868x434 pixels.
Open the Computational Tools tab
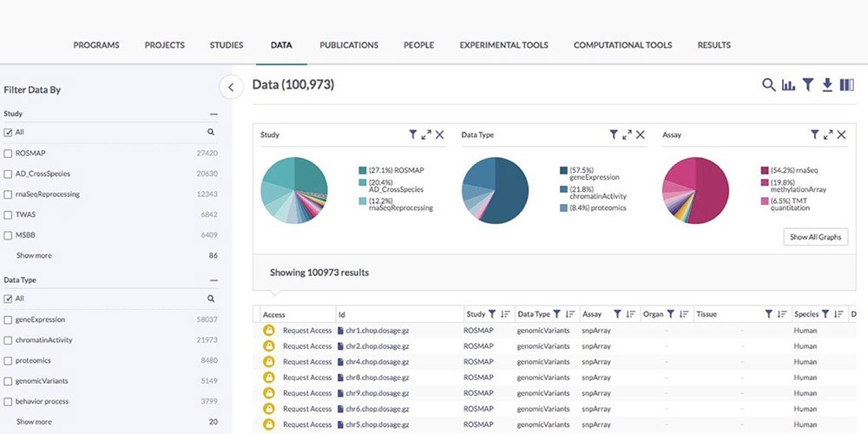pyautogui.click(x=622, y=45)
